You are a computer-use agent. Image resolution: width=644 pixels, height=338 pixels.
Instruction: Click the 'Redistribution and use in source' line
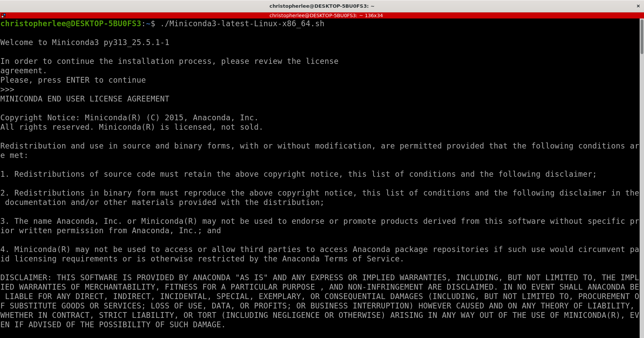coord(320,146)
